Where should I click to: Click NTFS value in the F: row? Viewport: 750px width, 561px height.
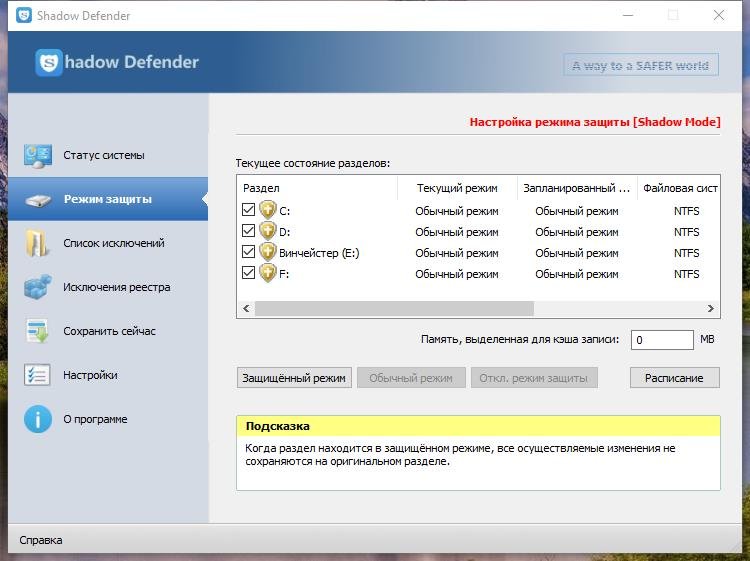687,274
